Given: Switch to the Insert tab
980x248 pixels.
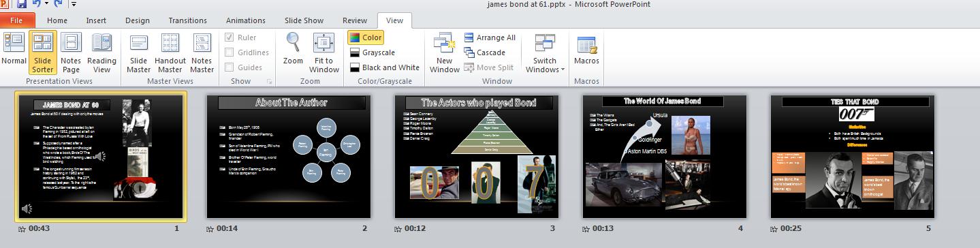Looking at the screenshot, I should (96, 20).
